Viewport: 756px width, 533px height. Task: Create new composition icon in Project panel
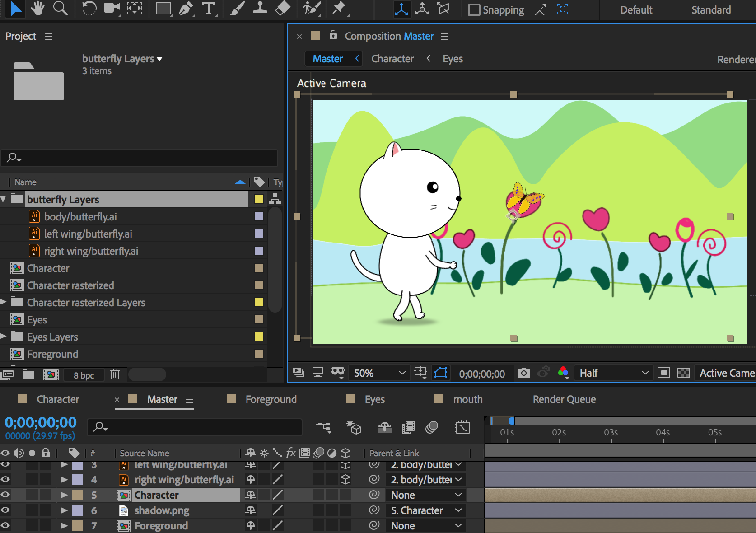[51, 374]
